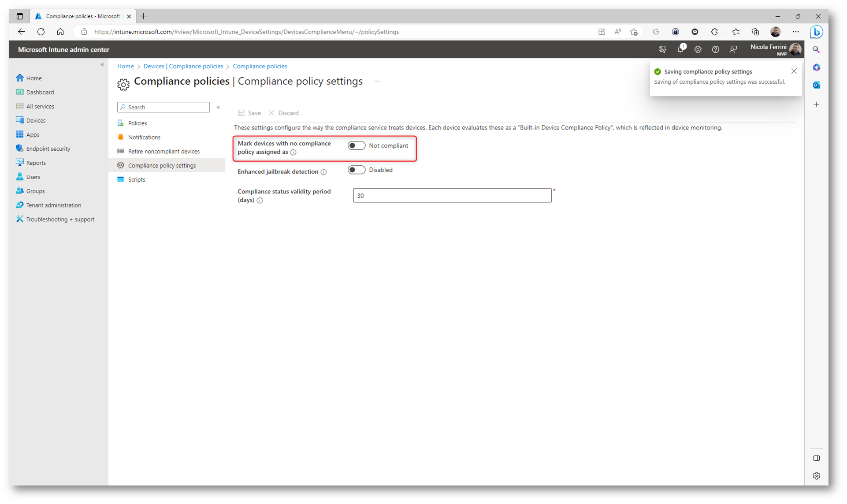Click the Discard button
847x504 pixels.
coord(284,113)
